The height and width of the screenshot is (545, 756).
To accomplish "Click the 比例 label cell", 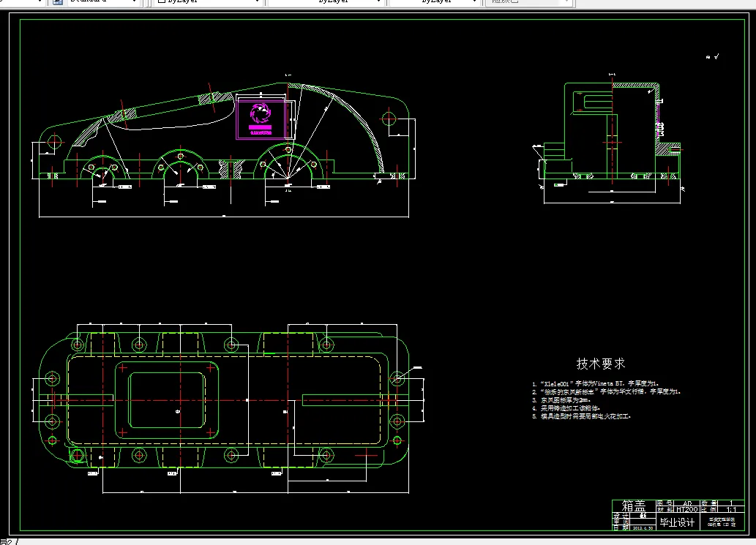I will click(709, 509).
